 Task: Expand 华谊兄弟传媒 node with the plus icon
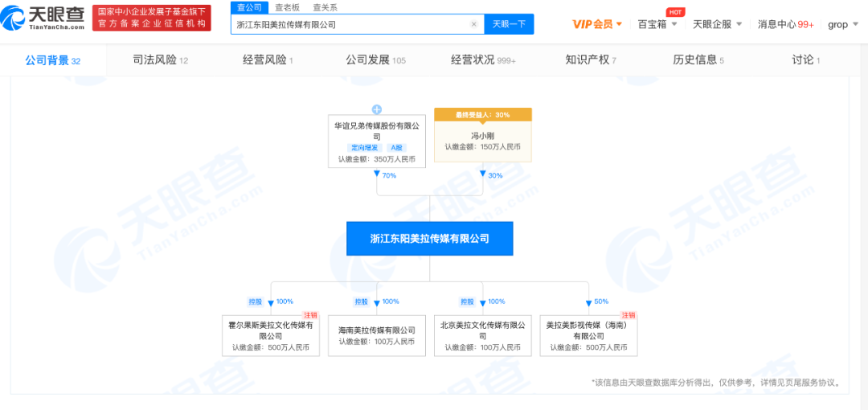coord(377,109)
